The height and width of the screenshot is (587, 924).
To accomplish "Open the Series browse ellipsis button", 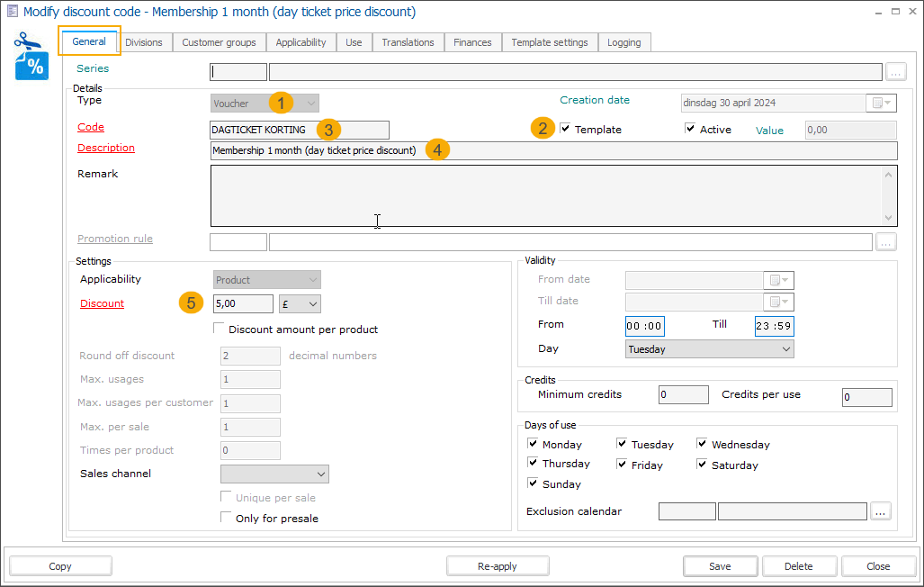I will point(895,72).
